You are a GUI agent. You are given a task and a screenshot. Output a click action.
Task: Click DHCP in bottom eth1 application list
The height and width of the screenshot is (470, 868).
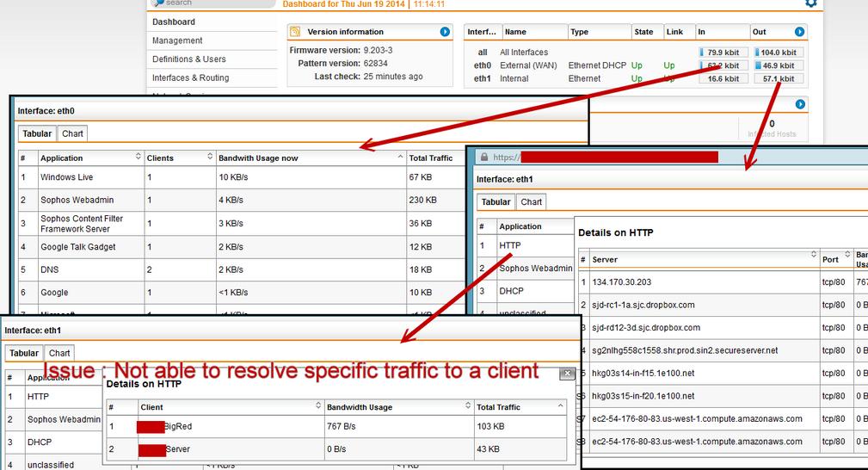[x=40, y=442]
